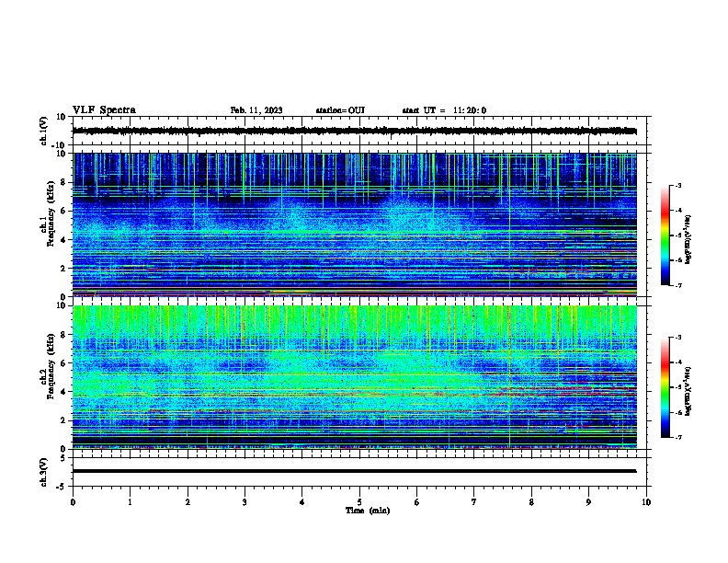The width and height of the screenshot is (728, 563).
Task: Click time axis tick label "1"
Action: (130, 502)
